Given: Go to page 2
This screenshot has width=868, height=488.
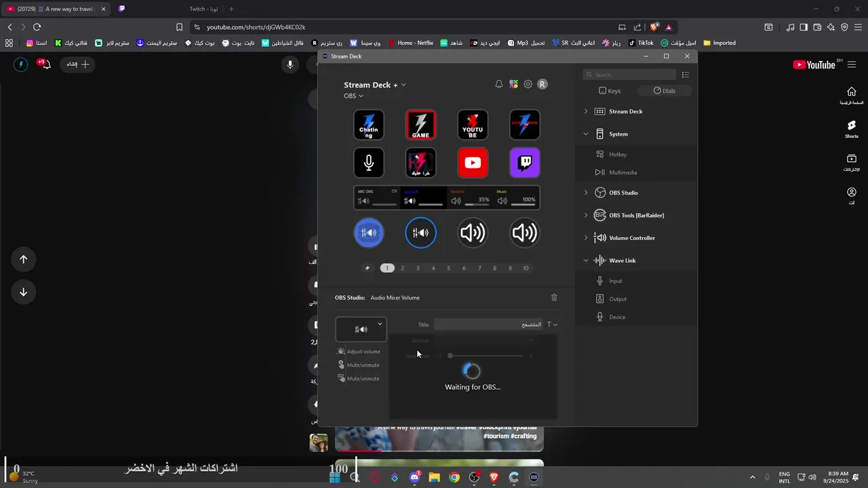Looking at the screenshot, I should click(402, 268).
